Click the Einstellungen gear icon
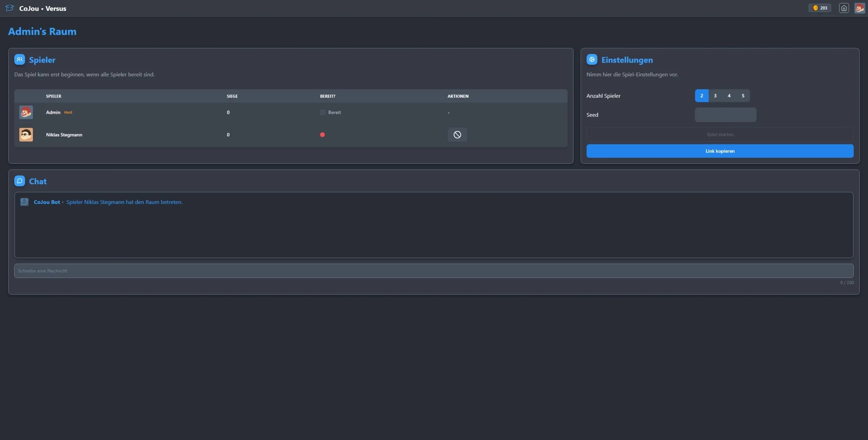 (x=592, y=59)
